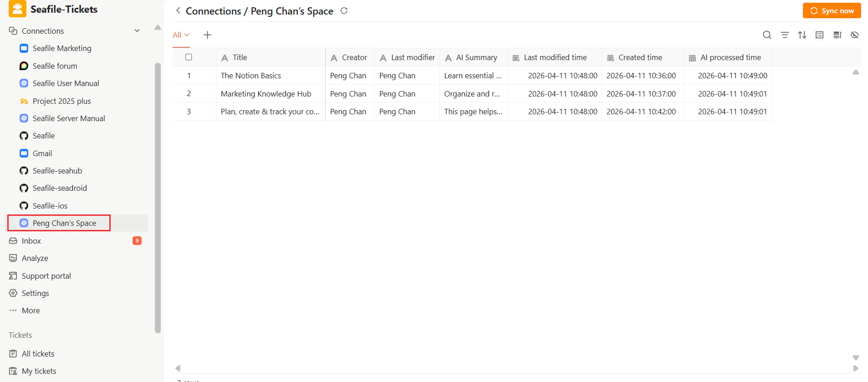Click the Inbox unread badge showing 9
Image resolution: width=868 pixels, height=382 pixels.
coord(137,240)
